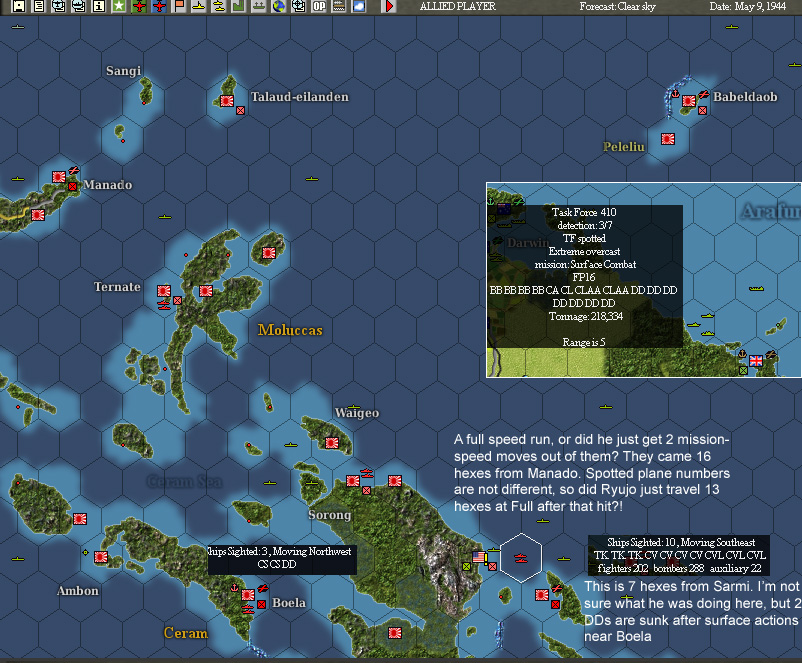The height and width of the screenshot is (663, 802).
Task: Click the Boela port anchor icon
Action: (235, 587)
